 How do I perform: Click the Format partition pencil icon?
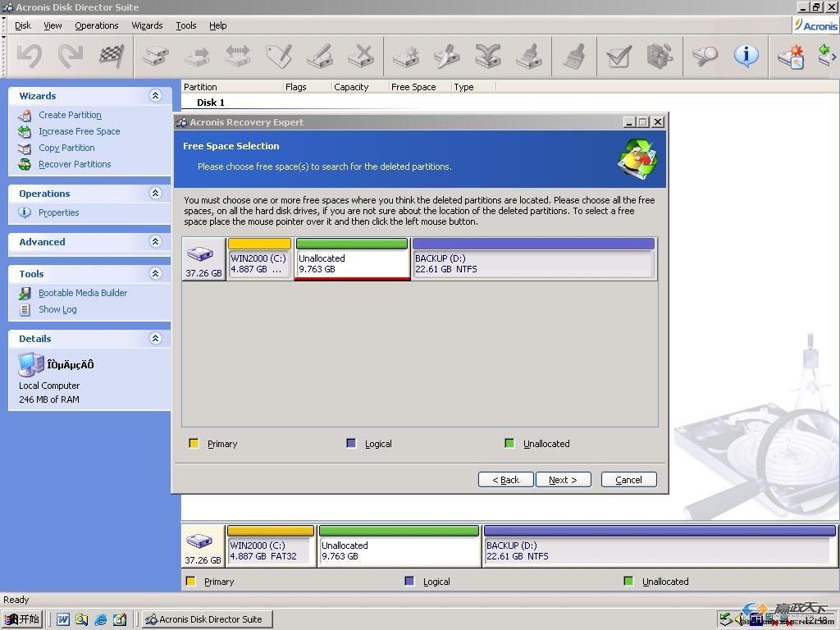(x=321, y=57)
